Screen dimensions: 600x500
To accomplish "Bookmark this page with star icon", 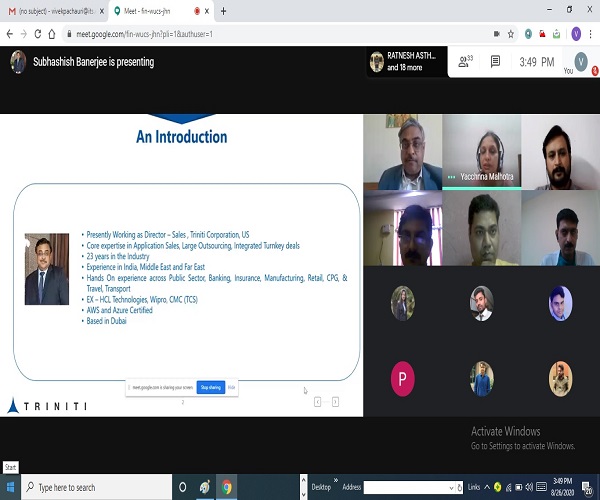I will point(510,34).
